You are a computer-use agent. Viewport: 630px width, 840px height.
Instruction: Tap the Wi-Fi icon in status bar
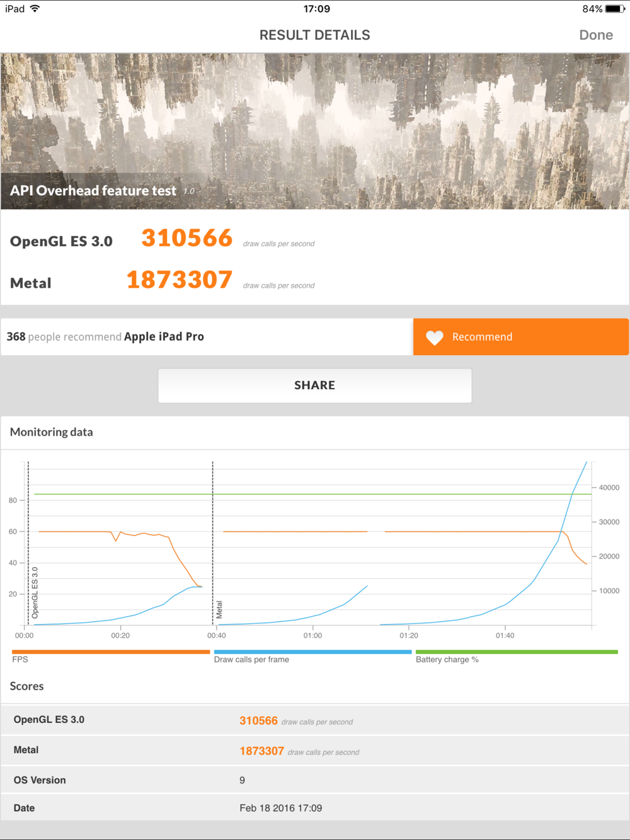(35, 9)
